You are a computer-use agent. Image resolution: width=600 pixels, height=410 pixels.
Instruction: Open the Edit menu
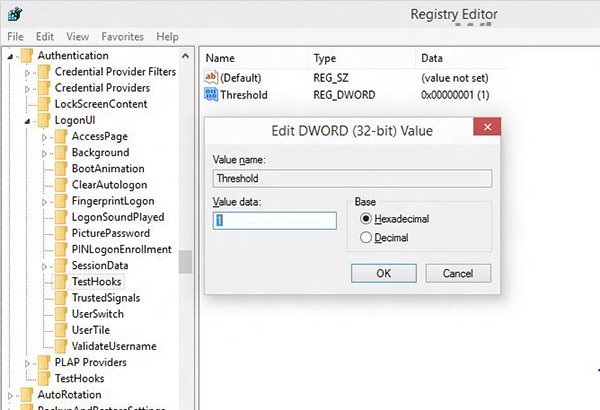coord(45,37)
